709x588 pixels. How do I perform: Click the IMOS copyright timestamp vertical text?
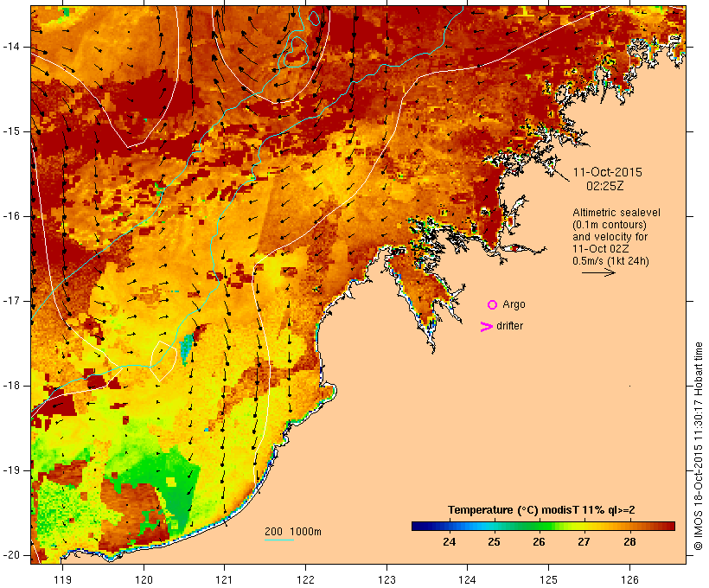point(698,446)
